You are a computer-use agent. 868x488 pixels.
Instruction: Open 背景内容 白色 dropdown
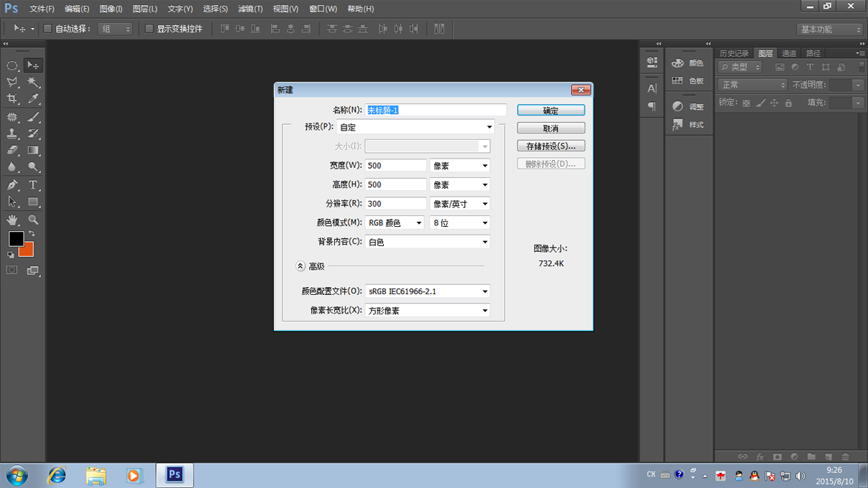428,242
